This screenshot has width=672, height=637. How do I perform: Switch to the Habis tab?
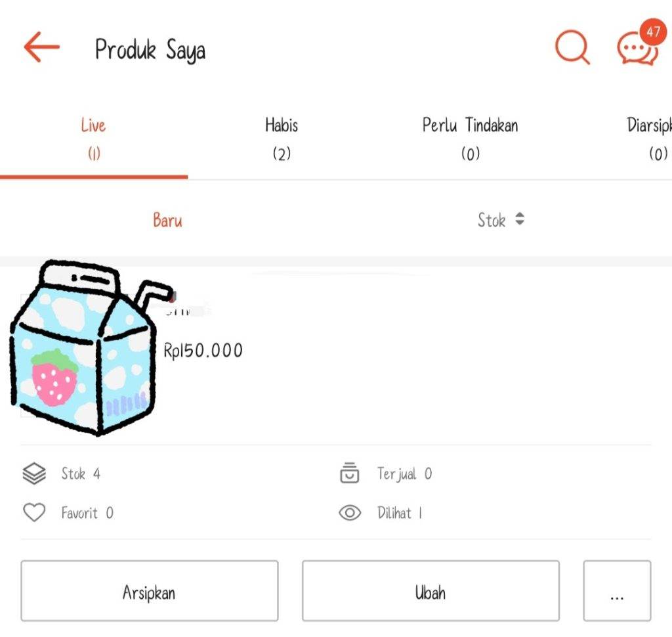pyautogui.click(x=282, y=139)
